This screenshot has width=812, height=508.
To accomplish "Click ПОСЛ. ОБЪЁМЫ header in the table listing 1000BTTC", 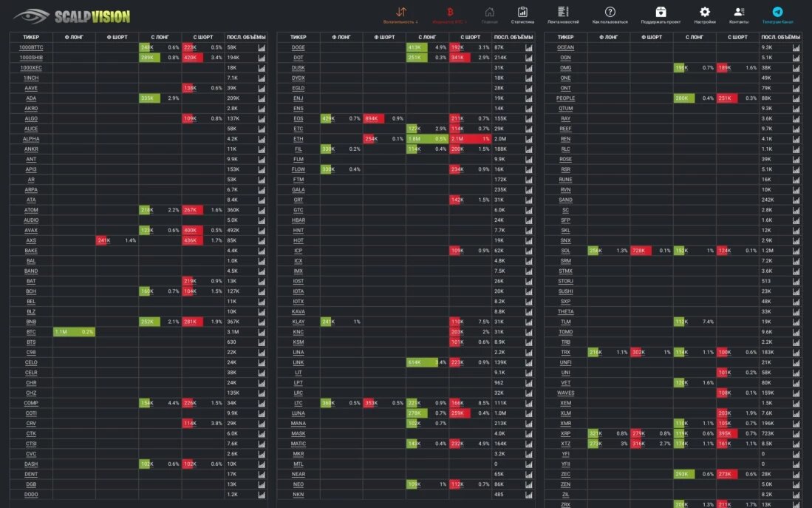I will click(246, 37).
